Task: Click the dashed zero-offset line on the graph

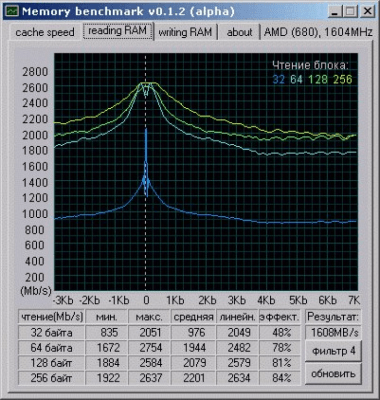Action: (145, 233)
